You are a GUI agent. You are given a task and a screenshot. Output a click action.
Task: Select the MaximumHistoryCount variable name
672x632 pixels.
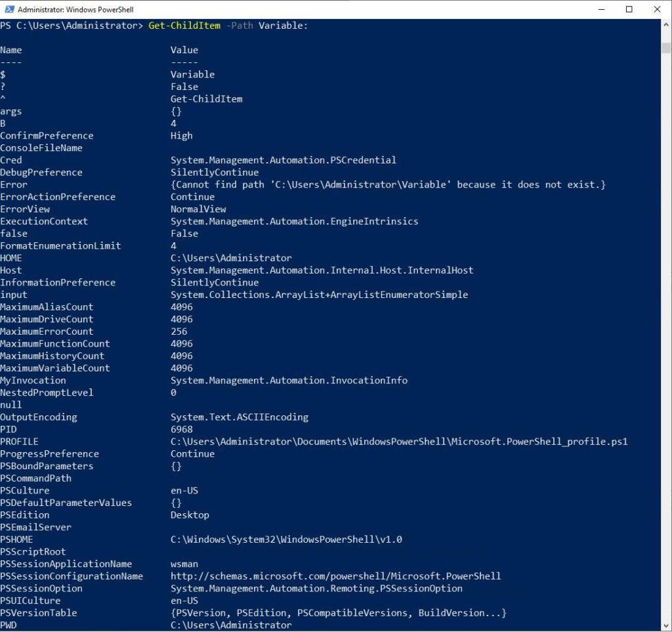coord(52,356)
